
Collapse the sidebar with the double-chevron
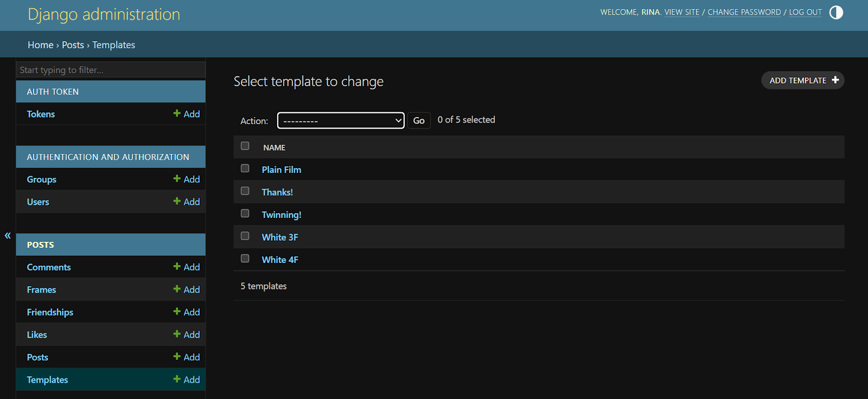pyautogui.click(x=8, y=235)
